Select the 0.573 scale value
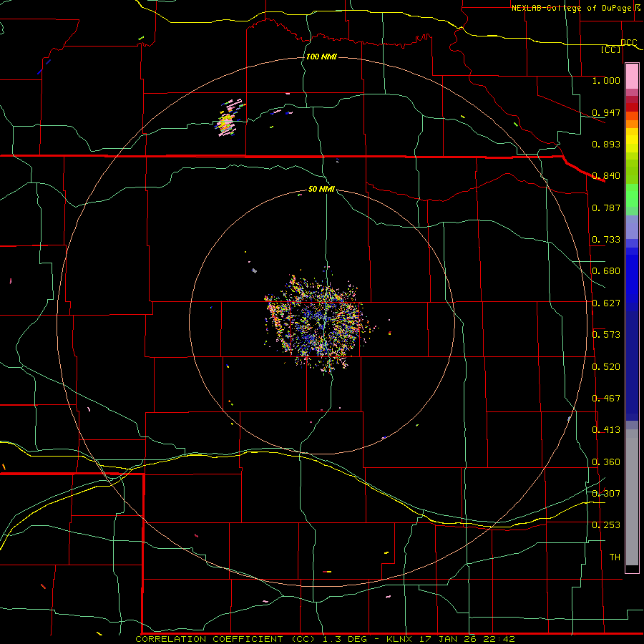The image size is (644, 644). click(606, 335)
